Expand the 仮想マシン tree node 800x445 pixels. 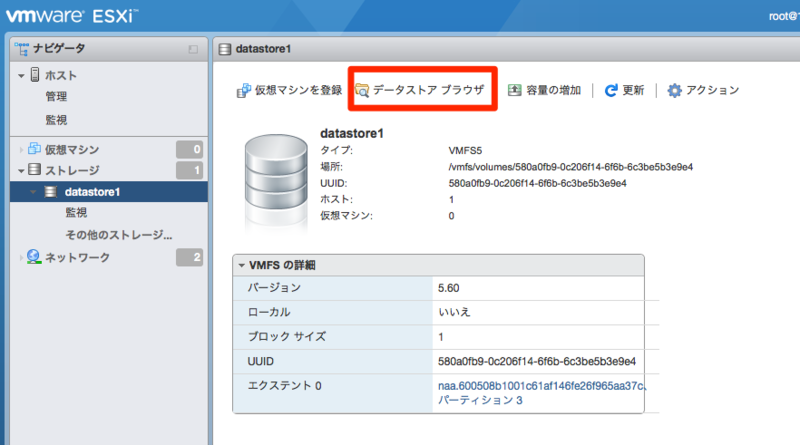pos(21,150)
